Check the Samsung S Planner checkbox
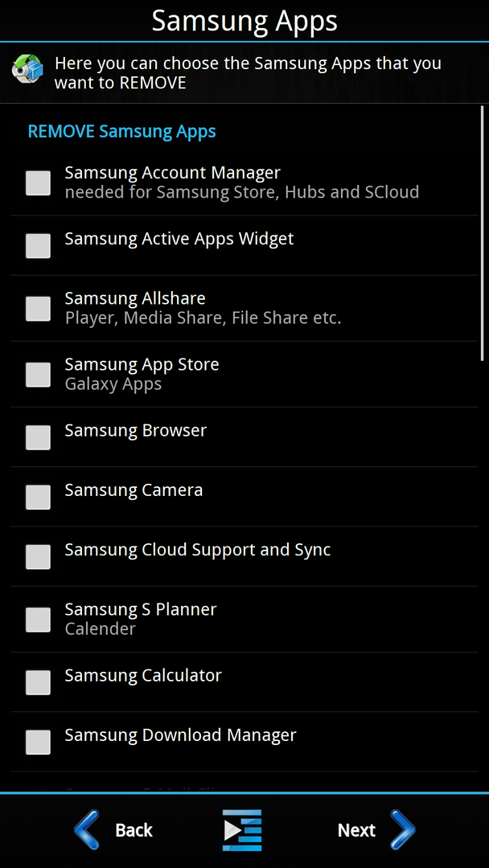Image resolution: width=489 pixels, height=868 pixels. pyautogui.click(x=39, y=620)
